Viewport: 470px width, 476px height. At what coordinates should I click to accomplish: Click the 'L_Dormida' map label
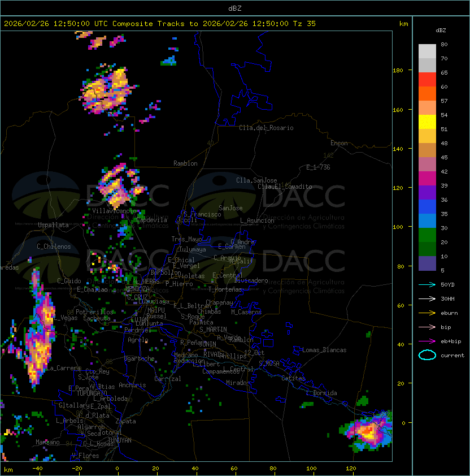tap(321, 393)
